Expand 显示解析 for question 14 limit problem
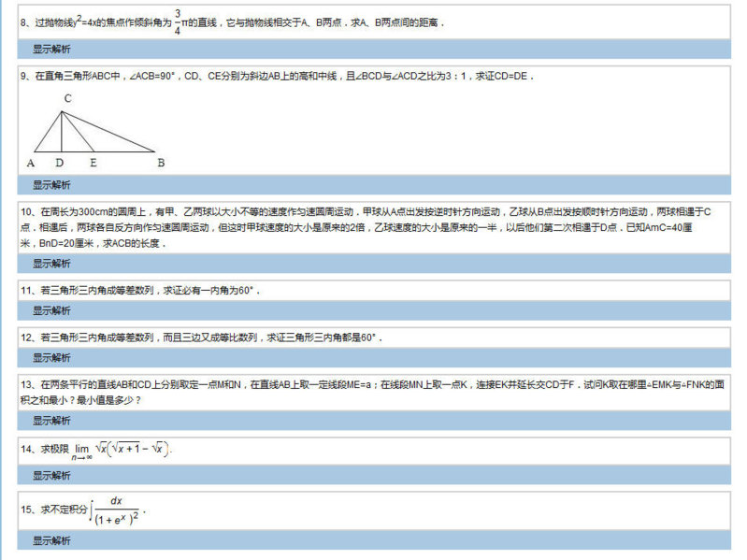The image size is (747, 560). [x=51, y=475]
